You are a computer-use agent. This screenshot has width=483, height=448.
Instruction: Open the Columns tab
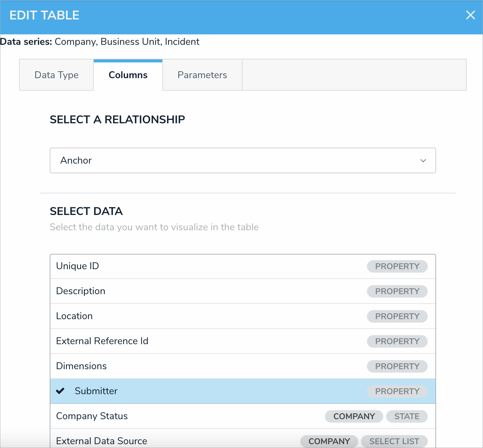128,75
